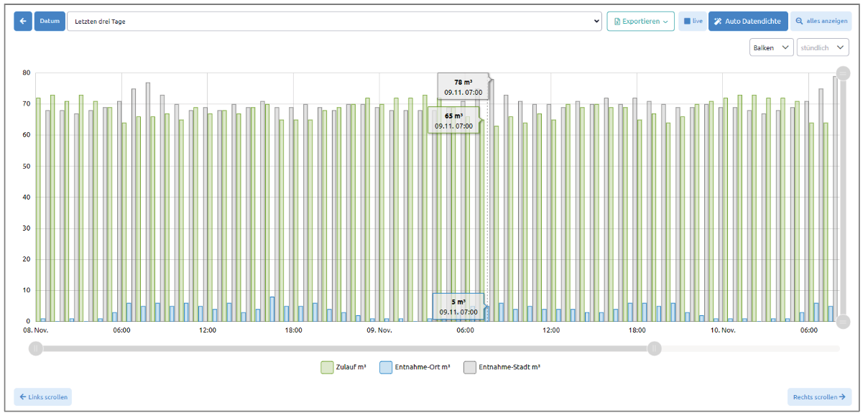Click the 65 m³ tooltip label
The width and height of the screenshot is (868, 418).
point(453,120)
